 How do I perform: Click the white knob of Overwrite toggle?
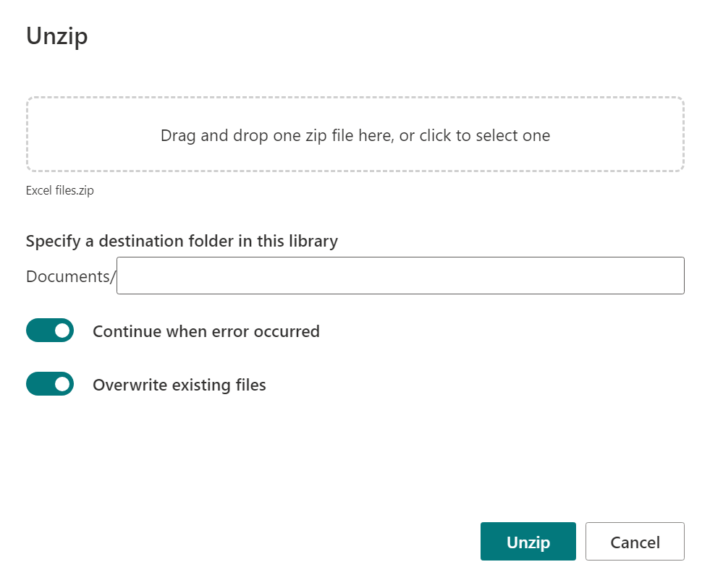click(62, 384)
